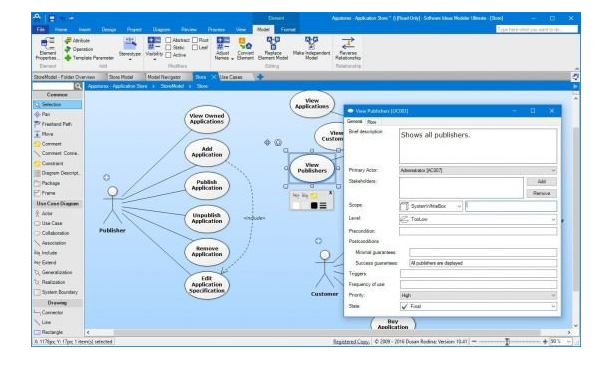Select the Generalization tool
Image resolution: width=614 pixels, height=369 pixels.
pos(58,272)
